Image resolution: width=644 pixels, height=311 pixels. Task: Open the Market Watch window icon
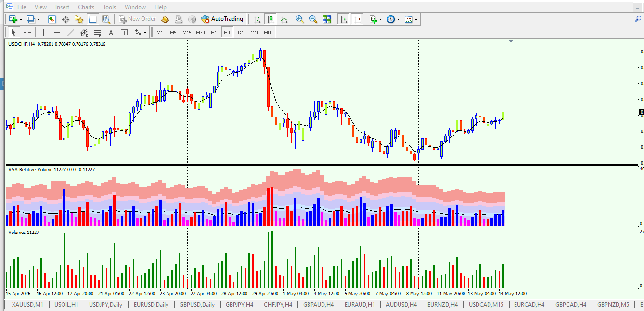tap(52, 19)
